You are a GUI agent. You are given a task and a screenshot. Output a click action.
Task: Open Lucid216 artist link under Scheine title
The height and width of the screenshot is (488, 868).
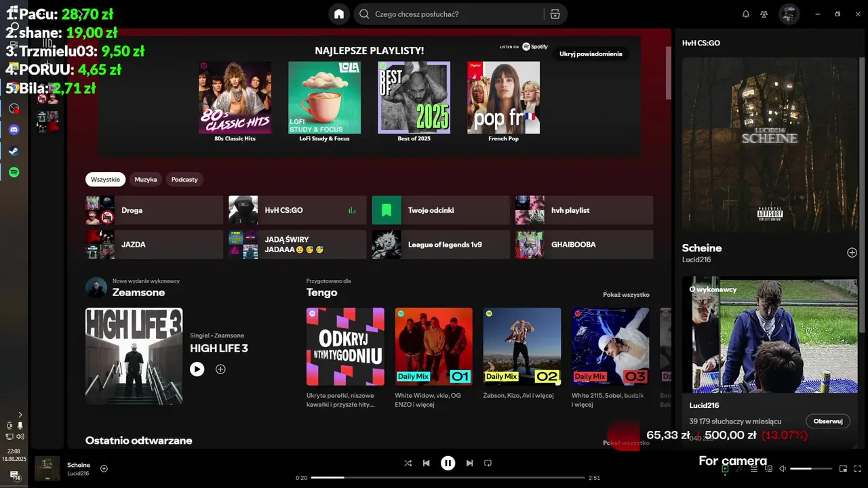pos(696,260)
